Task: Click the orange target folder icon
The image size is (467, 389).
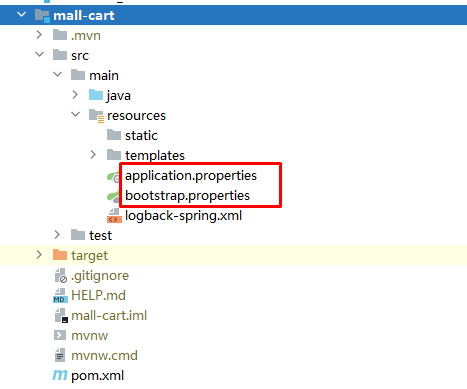Action: tap(60, 255)
